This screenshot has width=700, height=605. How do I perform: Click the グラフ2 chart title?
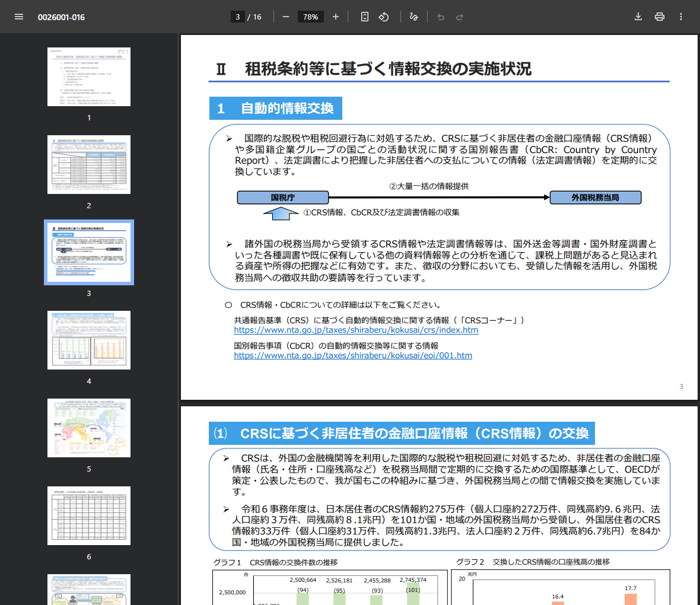(x=533, y=562)
